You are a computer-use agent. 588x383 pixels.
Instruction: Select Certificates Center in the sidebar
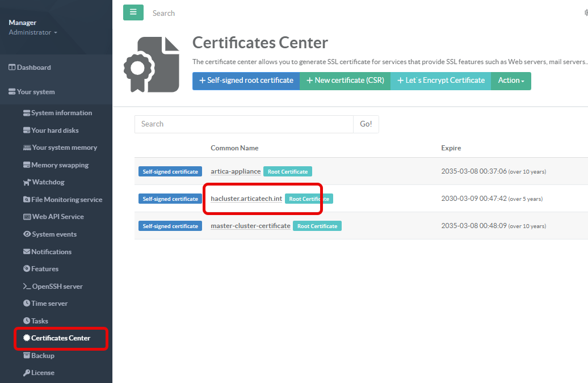[x=60, y=338]
